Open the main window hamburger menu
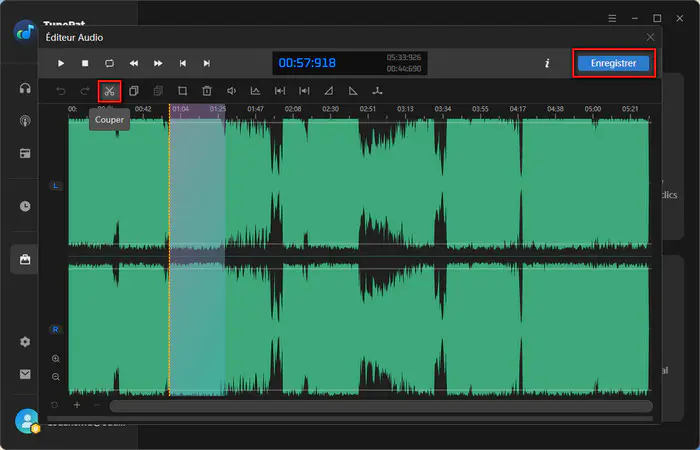 [612, 18]
